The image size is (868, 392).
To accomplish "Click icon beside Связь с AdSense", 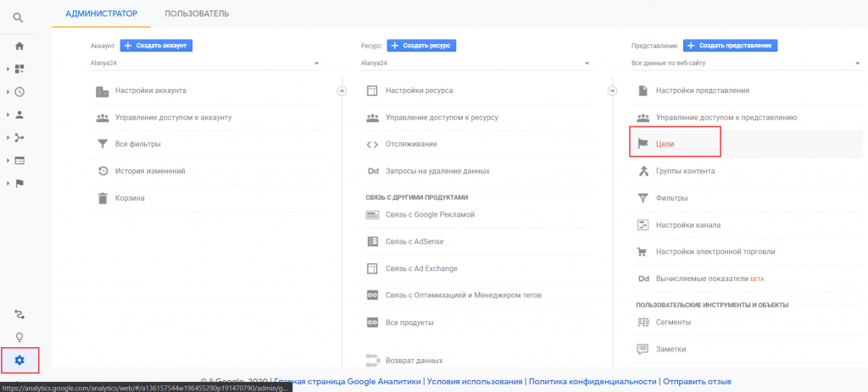I will 372,241.
